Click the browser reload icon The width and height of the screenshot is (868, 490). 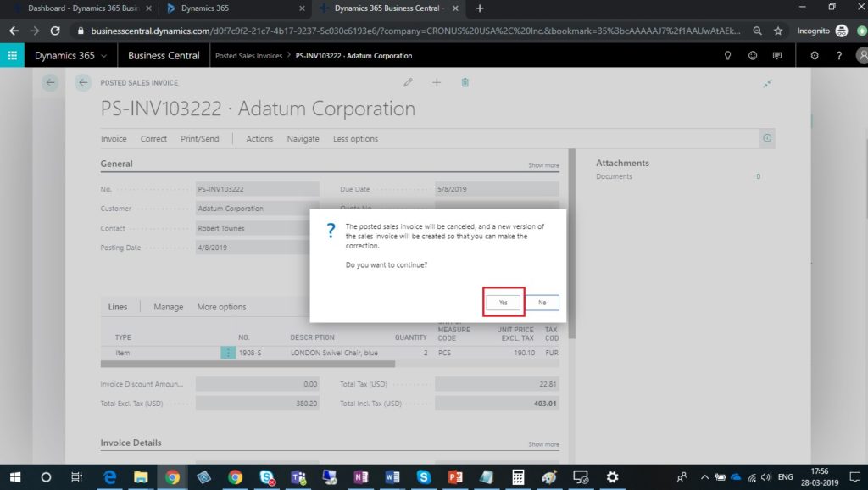[55, 31]
